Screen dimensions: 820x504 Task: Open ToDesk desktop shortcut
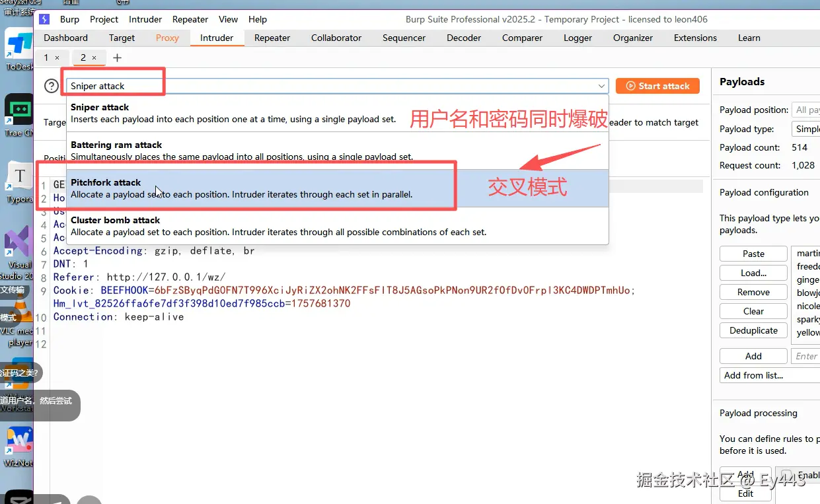point(19,50)
